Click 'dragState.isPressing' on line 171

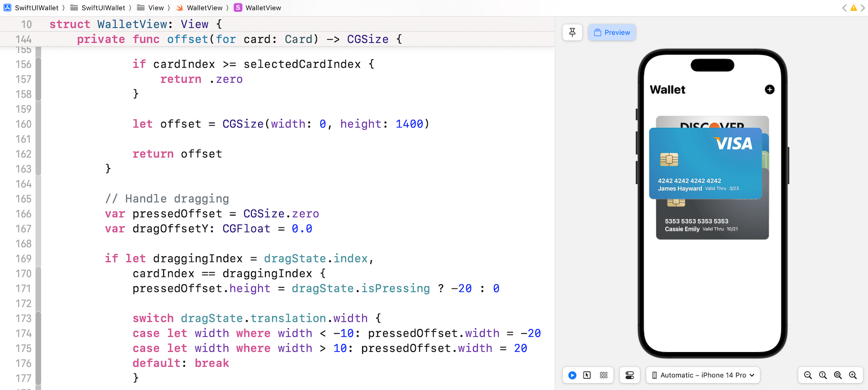(361, 288)
